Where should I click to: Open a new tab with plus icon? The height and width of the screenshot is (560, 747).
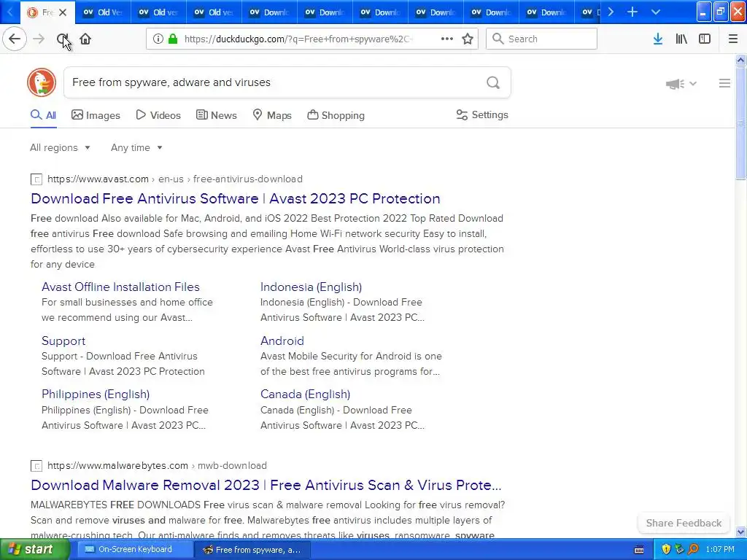pos(632,12)
